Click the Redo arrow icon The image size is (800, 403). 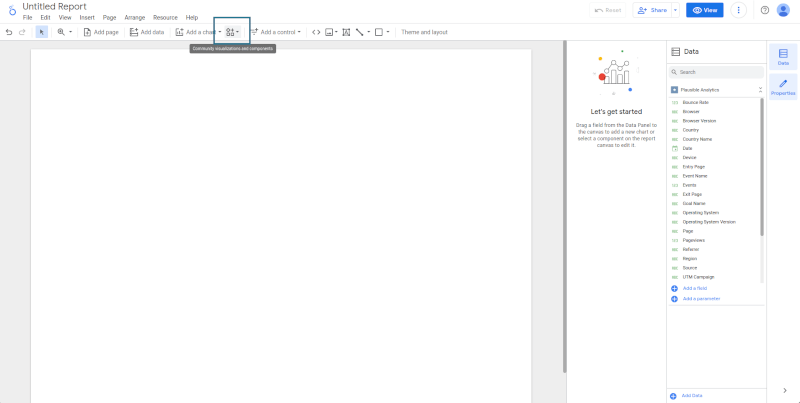(x=22, y=32)
